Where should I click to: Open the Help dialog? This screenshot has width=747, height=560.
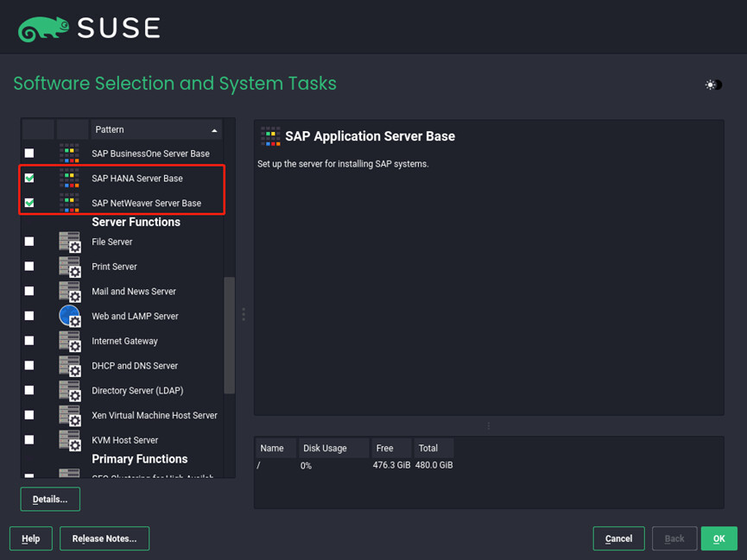click(x=31, y=538)
